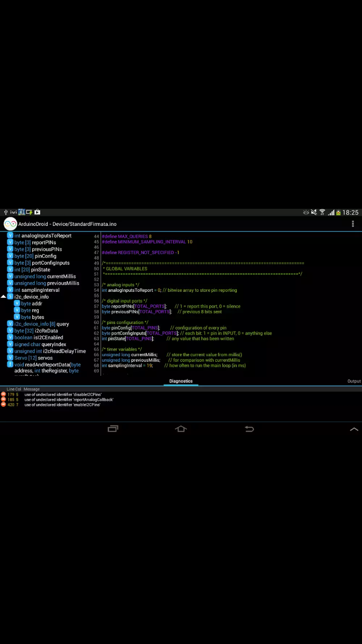Screen dimensions: 362x644
Task: Click the Message column header
Action: point(31,389)
